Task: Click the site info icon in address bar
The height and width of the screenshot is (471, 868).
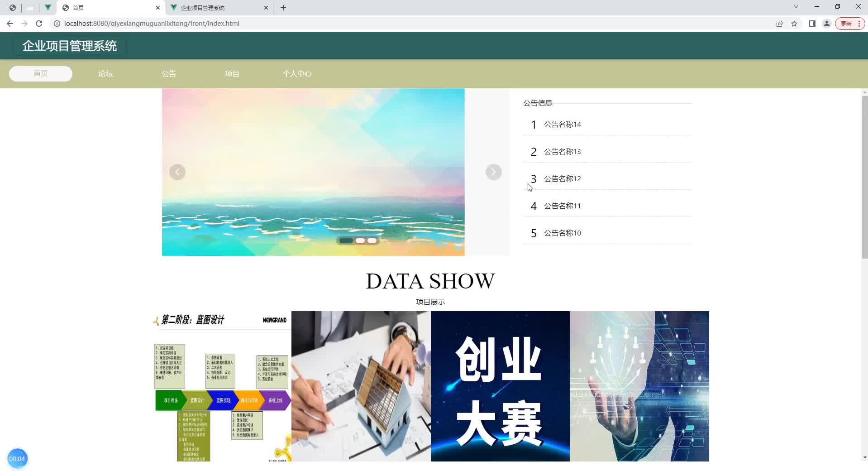Action: click(57, 24)
